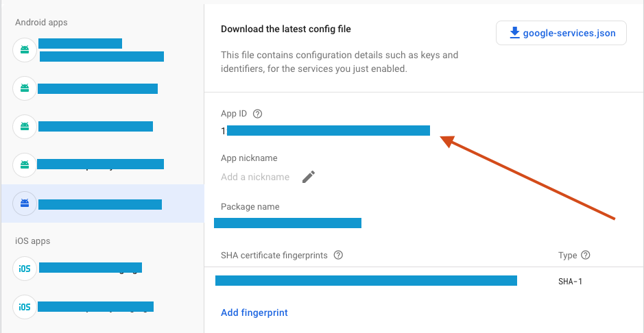Click the redacted Package name value

click(287, 223)
